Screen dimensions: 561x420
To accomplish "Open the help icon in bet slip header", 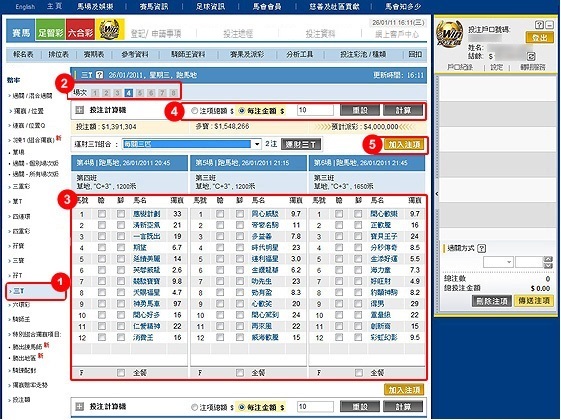I will (539, 25).
